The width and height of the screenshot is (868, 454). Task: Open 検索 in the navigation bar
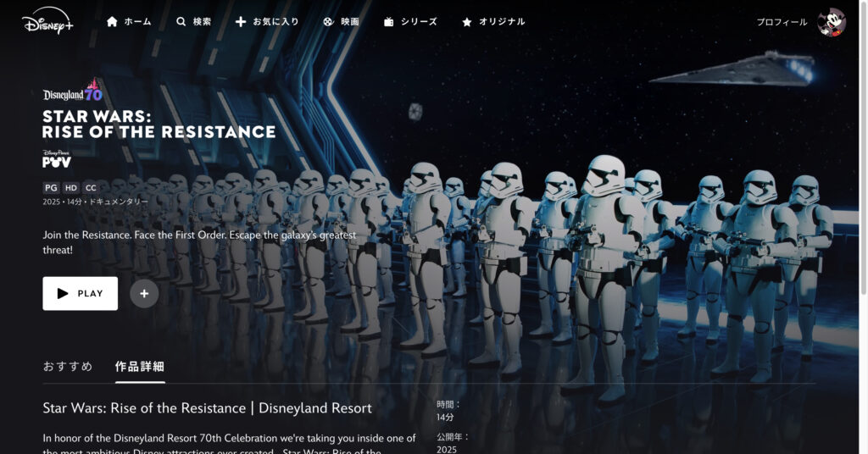coord(202,21)
